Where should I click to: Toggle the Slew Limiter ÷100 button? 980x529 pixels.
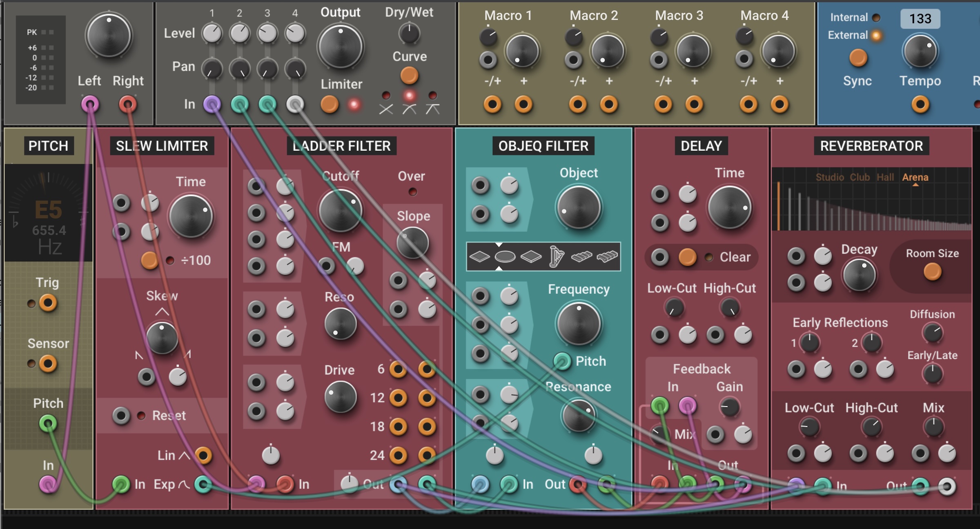tap(149, 260)
